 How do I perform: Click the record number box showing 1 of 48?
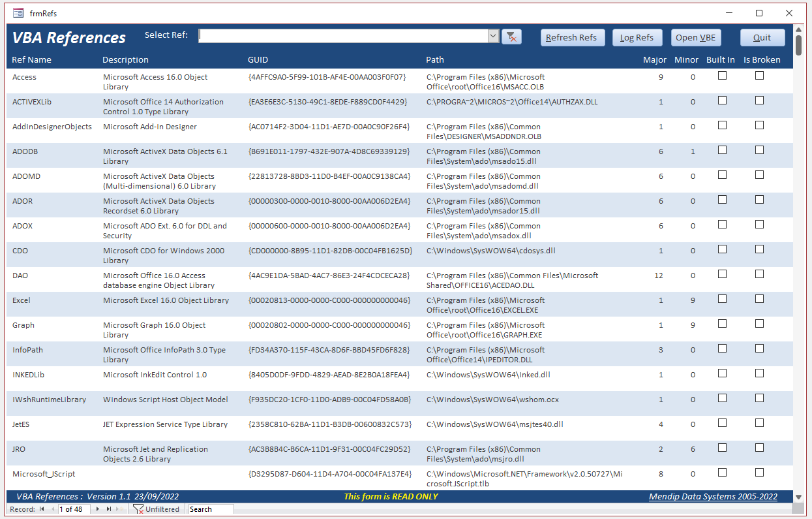click(x=76, y=509)
